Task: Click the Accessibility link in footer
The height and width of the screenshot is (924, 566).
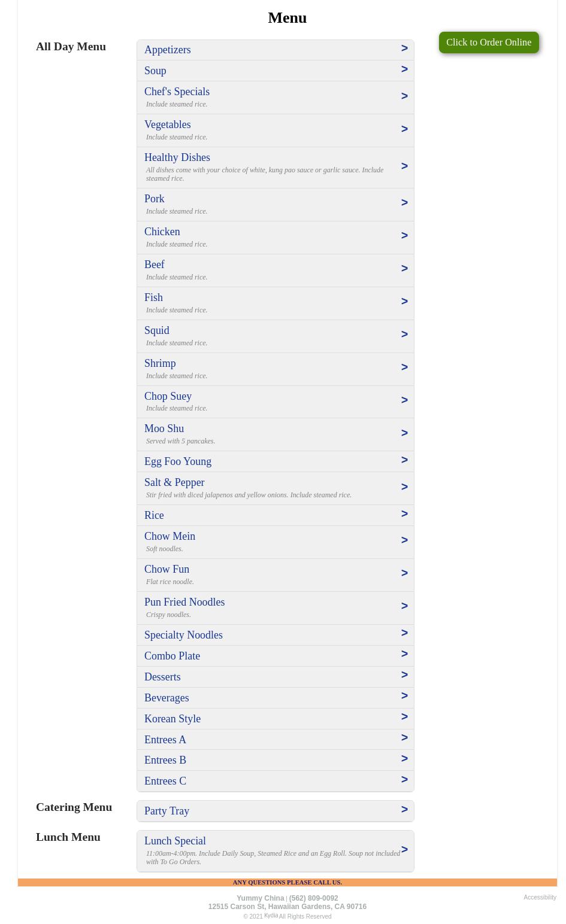Action: point(540,897)
